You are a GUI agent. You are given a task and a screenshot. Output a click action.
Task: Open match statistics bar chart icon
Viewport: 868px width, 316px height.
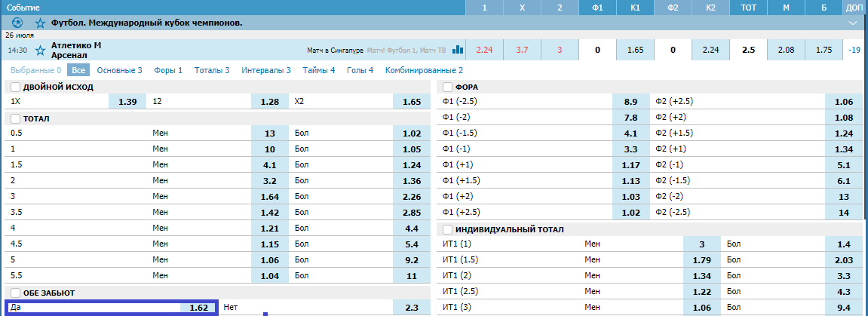click(x=458, y=50)
